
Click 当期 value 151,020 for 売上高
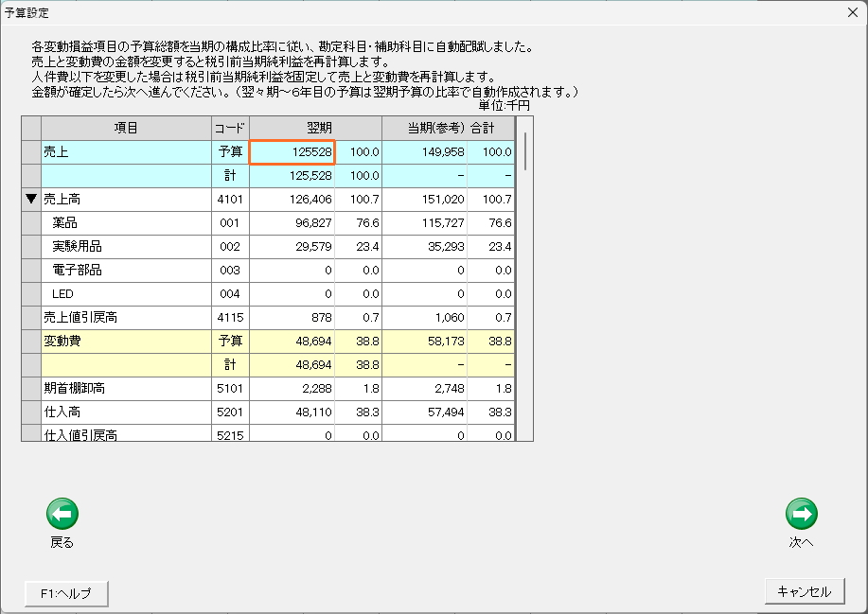pyautogui.click(x=425, y=199)
